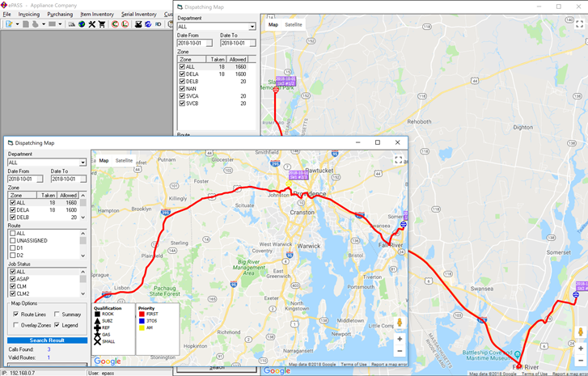Click the red stop marker on rear map
The image size is (588, 376).
click(x=276, y=90)
